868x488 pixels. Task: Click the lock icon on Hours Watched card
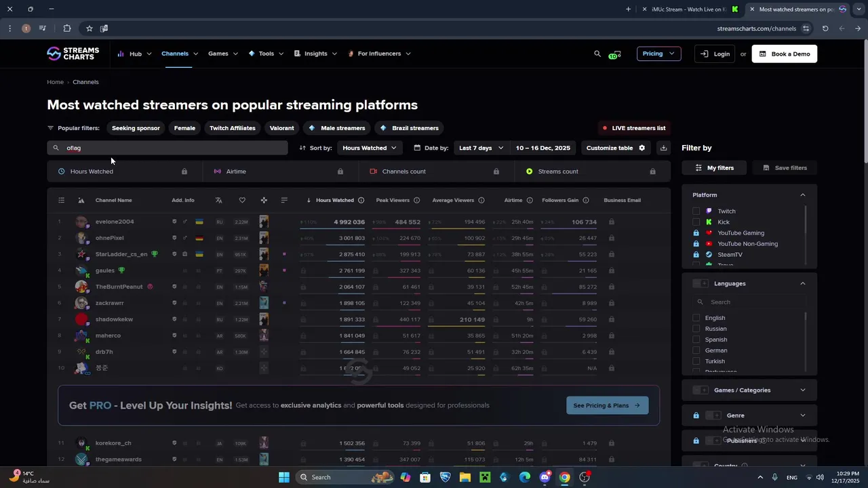coord(184,171)
